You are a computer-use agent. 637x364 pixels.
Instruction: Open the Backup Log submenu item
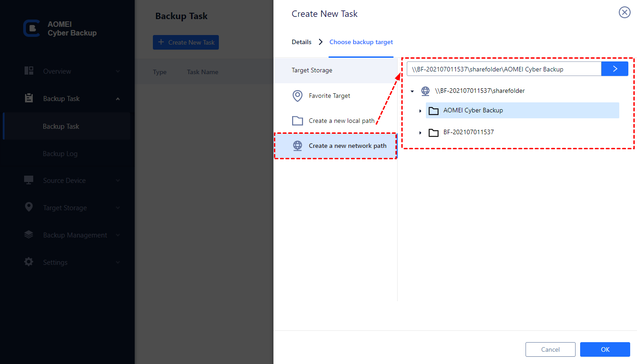pos(67,154)
